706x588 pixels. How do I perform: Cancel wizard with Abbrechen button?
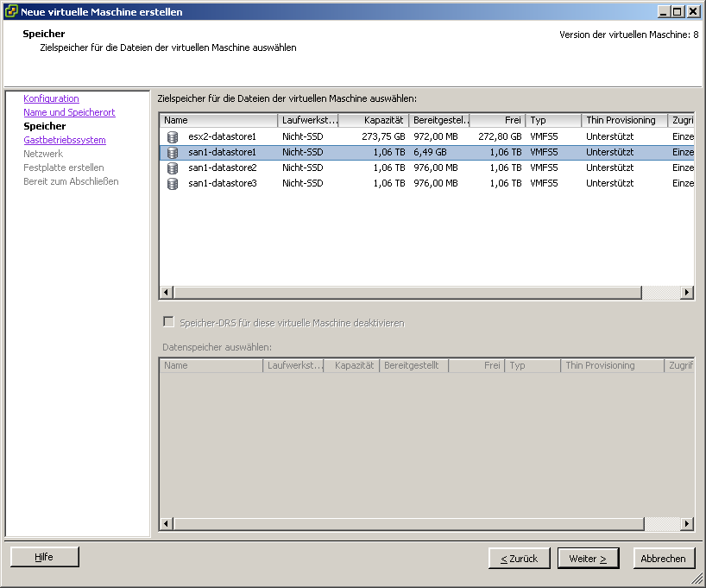(663, 559)
